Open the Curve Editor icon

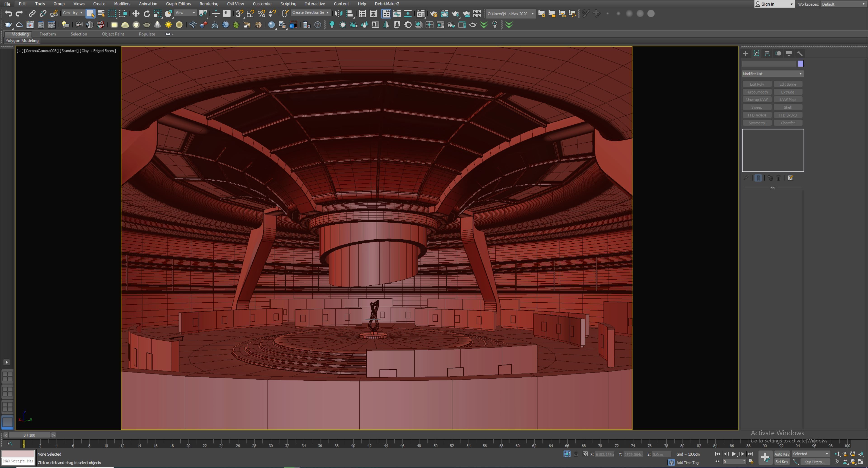tap(397, 14)
